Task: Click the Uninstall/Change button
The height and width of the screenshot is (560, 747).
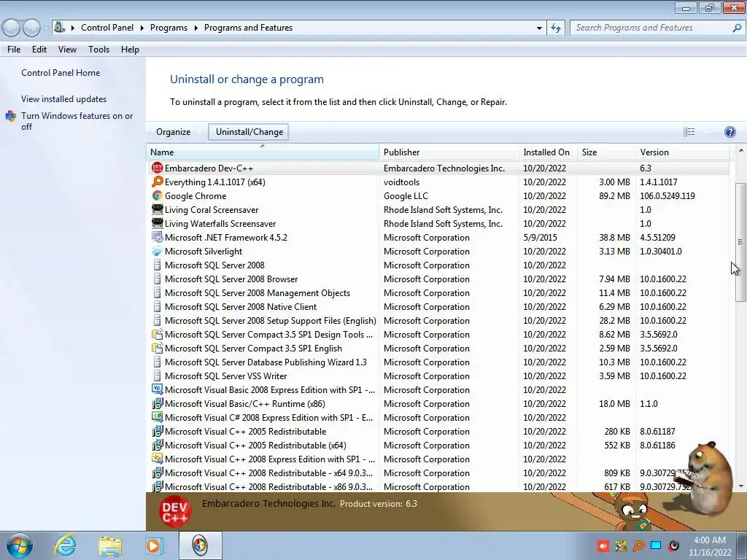Action: [249, 132]
